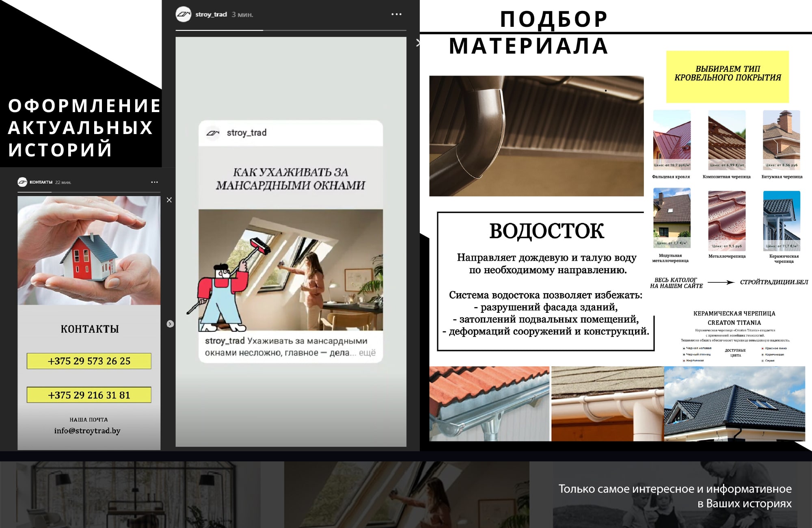Click the story progress bar at the top of the main story

point(291,30)
